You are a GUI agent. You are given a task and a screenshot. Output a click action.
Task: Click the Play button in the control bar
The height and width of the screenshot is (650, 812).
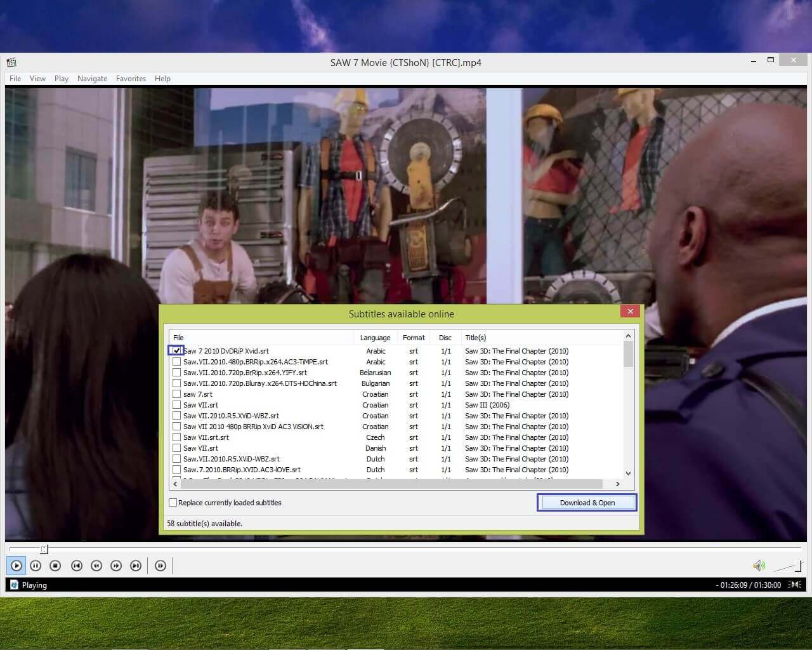[16, 566]
